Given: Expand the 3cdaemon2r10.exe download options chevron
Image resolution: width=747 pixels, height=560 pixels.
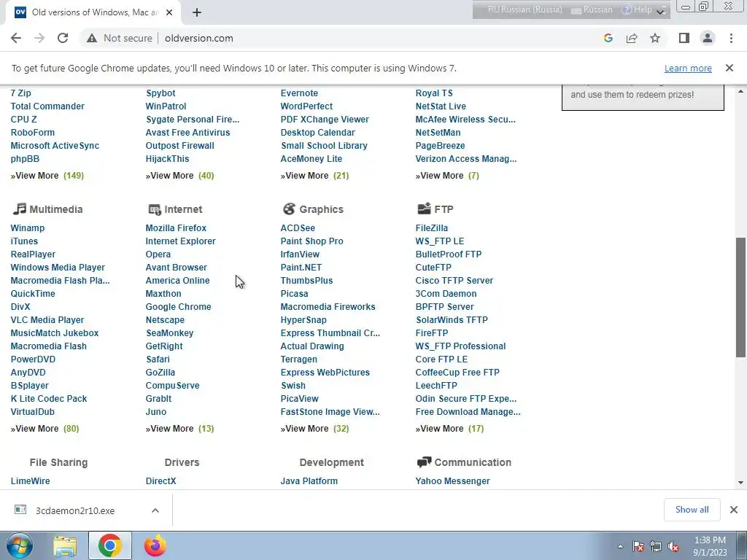Looking at the screenshot, I should [155, 510].
